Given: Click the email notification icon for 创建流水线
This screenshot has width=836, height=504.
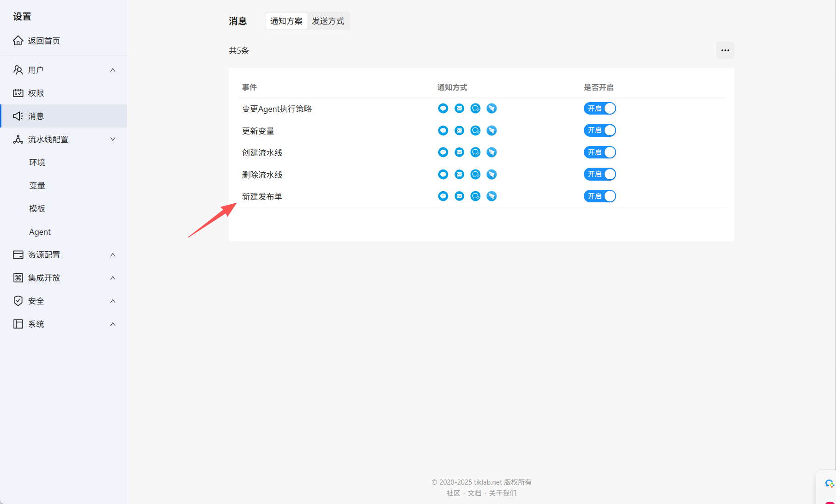Looking at the screenshot, I should pos(459,152).
